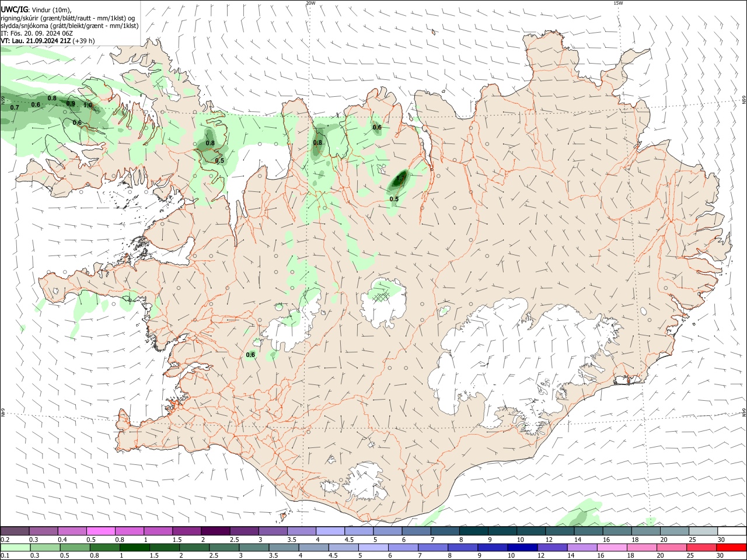747x560 pixels.
Task: Click the '0.2' label under upper legend row
Action: (x=5, y=540)
